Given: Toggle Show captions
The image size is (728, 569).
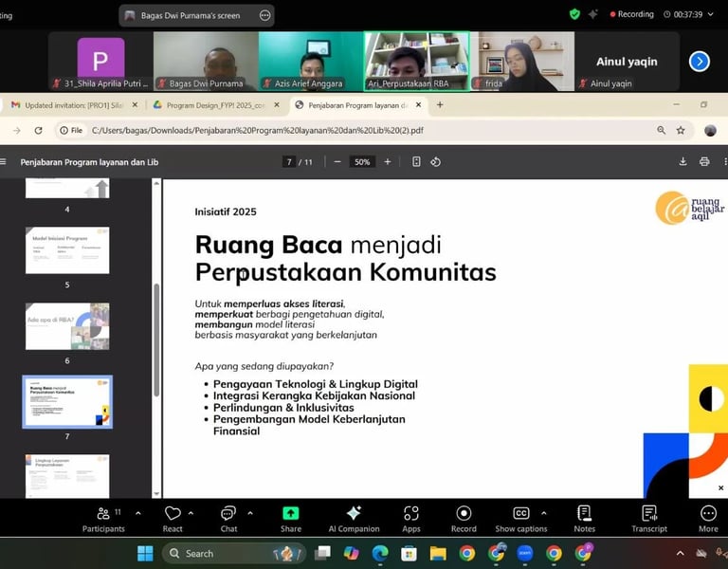Looking at the screenshot, I should pos(521,520).
